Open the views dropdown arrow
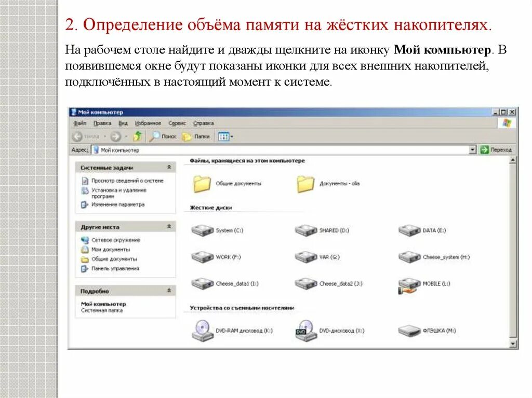Screen dimensions: 532x398 point(232,136)
